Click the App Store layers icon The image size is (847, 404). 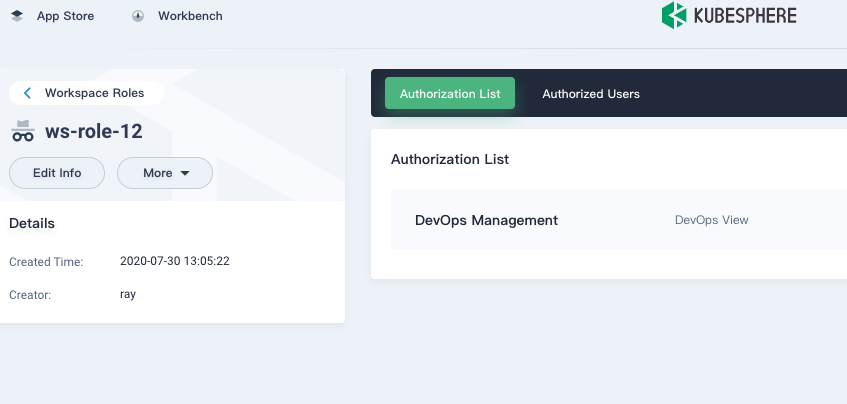(17, 16)
